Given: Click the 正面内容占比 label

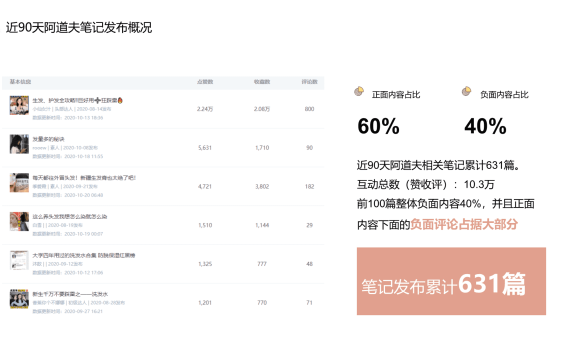Looking at the screenshot, I should click(x=396, y=95).
